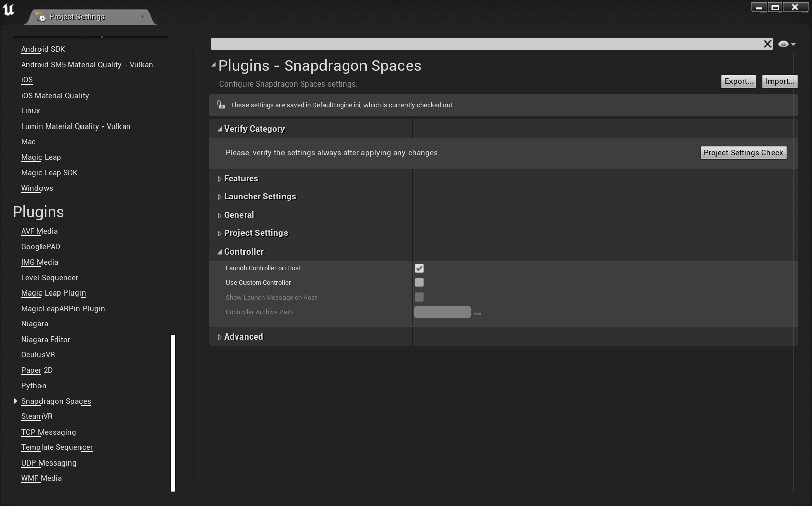The image size is (812, 506).
Task: Open Level Sequencer plugin settings
Action: (x=50, y=278)
